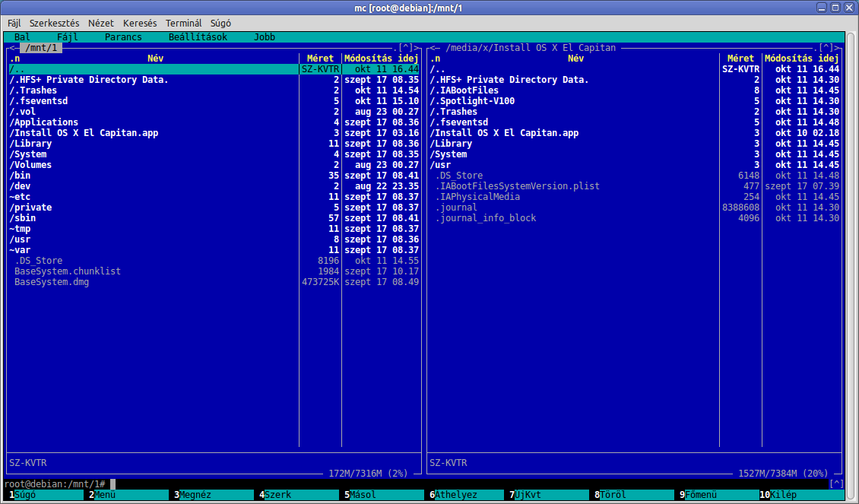Select /.IABootFiles in right panel
The height and width of the screenshot is (504, 859).
[635, 90]
